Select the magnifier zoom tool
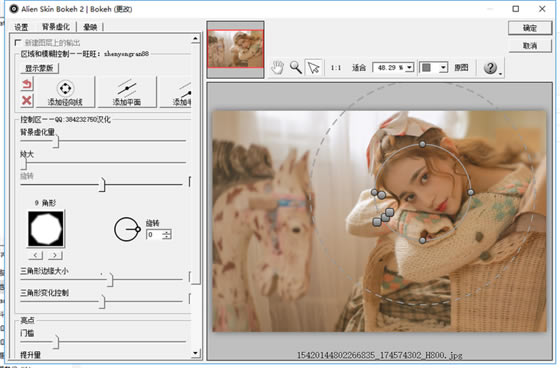 click(296, 67)
